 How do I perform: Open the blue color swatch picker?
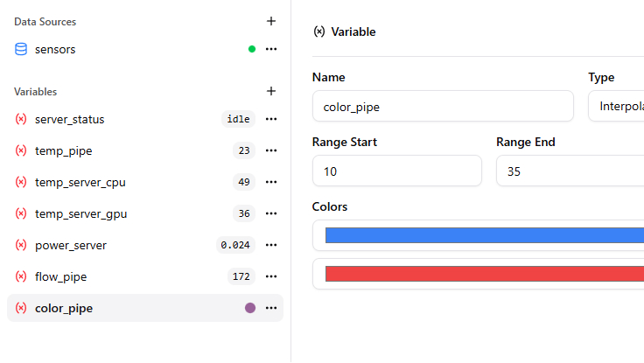tap(485, 235)
